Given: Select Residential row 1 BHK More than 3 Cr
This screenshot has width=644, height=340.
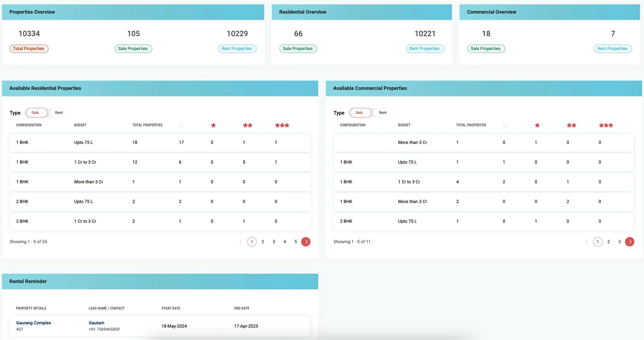Looking at the screenshot, I should 160,182.
